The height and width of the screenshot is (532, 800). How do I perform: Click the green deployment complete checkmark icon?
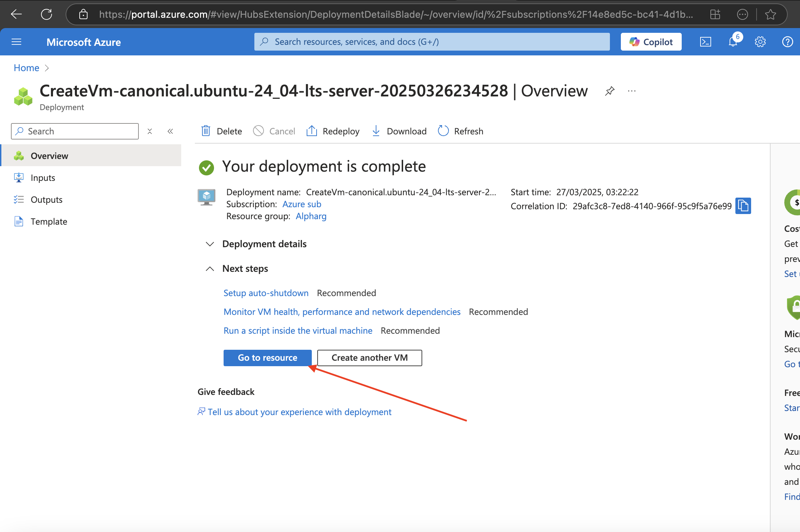[206, 168]
